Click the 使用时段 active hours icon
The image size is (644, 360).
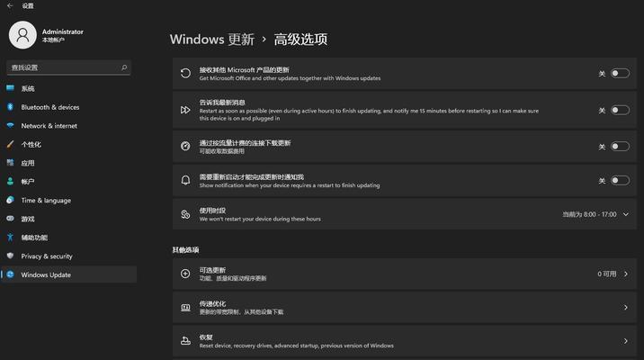pyautogui.click(x=185, y=214)
